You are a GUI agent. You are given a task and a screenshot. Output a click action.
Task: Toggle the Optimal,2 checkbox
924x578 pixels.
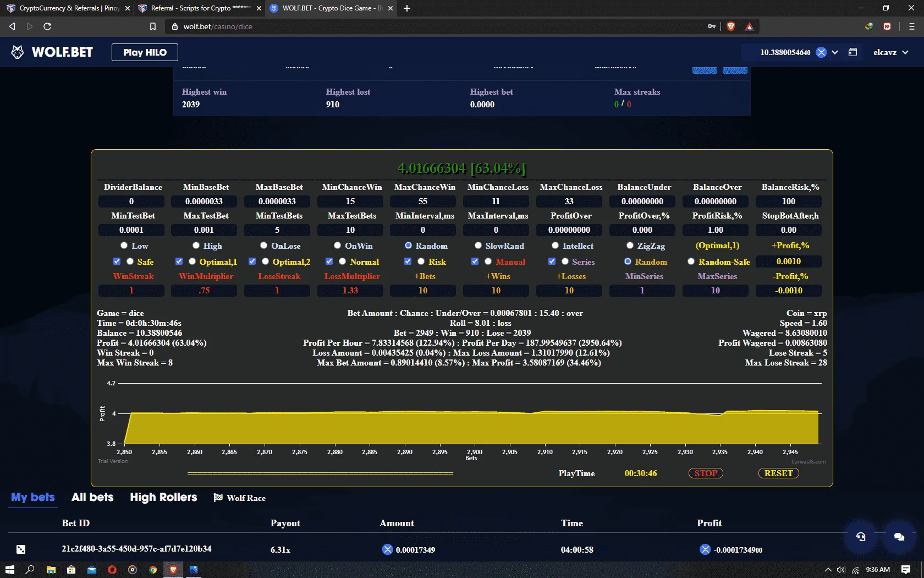tap(252, 261)
